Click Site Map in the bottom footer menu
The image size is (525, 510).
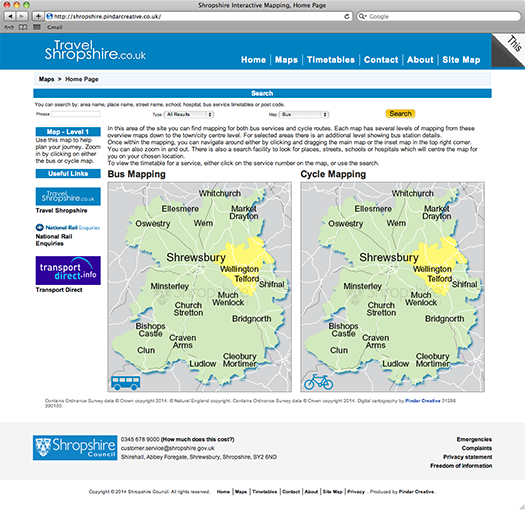pyautogui.click(x=332, y=492)
